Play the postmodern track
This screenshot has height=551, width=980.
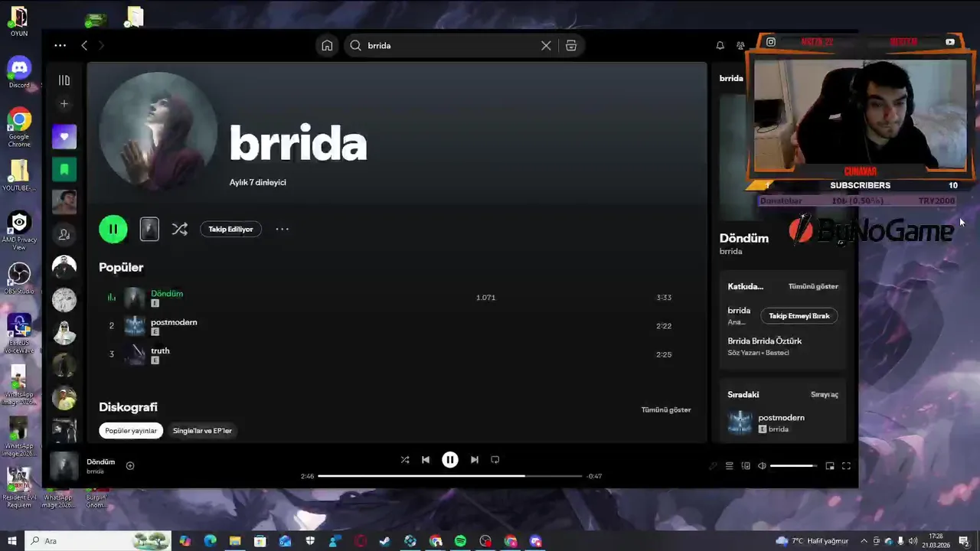click(x=396, y=326)
